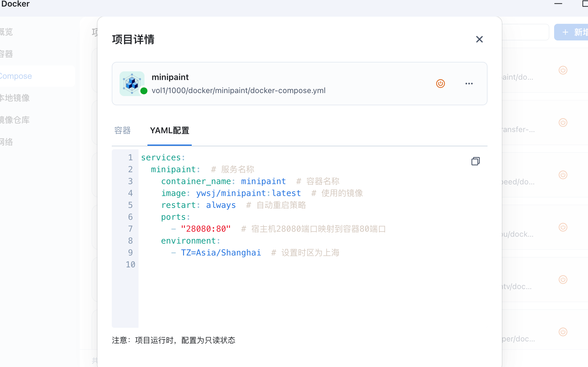Viewport: 588px width, 367px height.
Task: Click the docker-compose.yml file path
Action: coord(238,90)
